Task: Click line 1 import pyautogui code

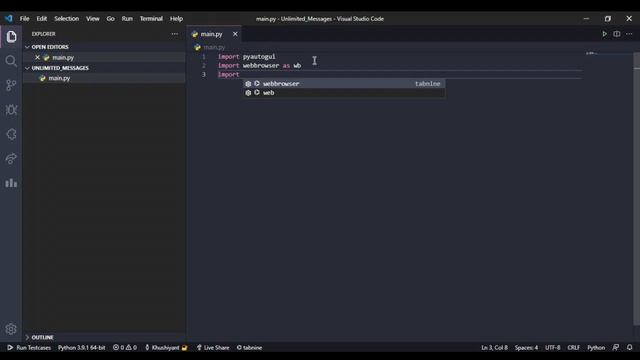Action: tap(247, 56)
